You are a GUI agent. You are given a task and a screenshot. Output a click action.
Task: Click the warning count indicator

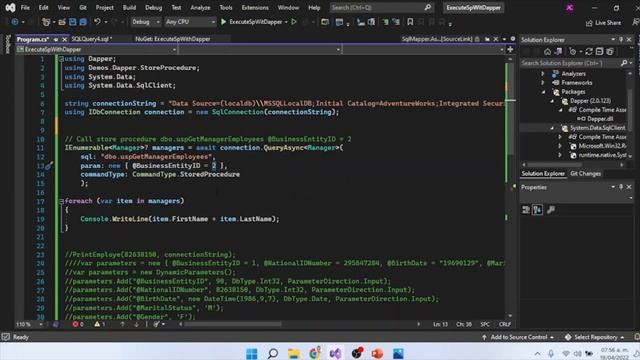[100, 324]
